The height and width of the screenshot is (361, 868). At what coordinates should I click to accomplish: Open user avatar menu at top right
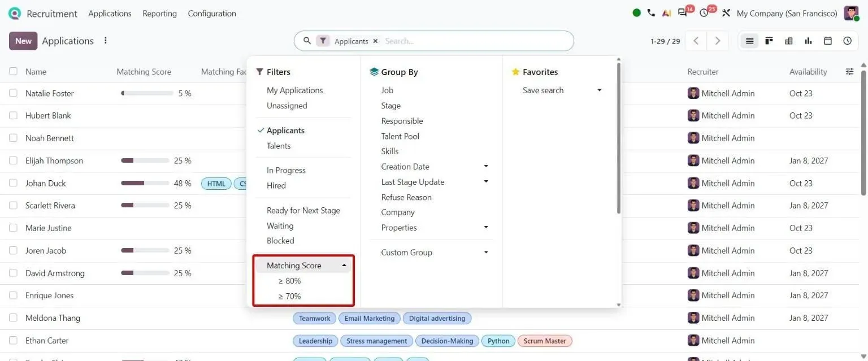852,13
